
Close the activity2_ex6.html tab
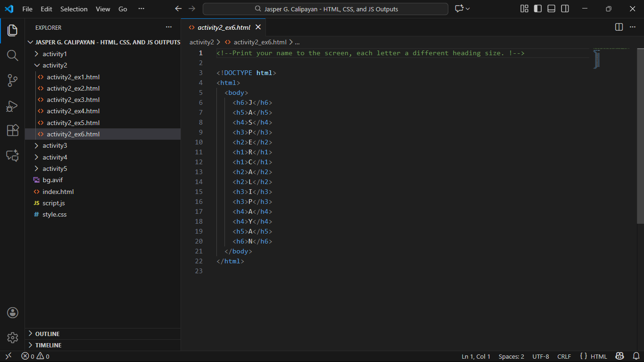[258, 27]
